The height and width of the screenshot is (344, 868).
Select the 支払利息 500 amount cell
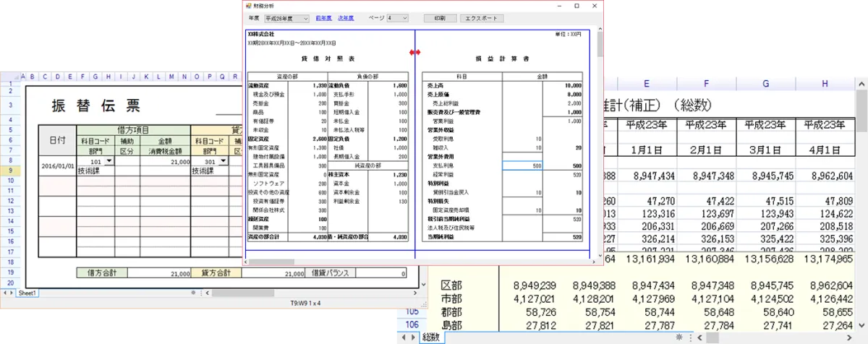tap(522, 165)
